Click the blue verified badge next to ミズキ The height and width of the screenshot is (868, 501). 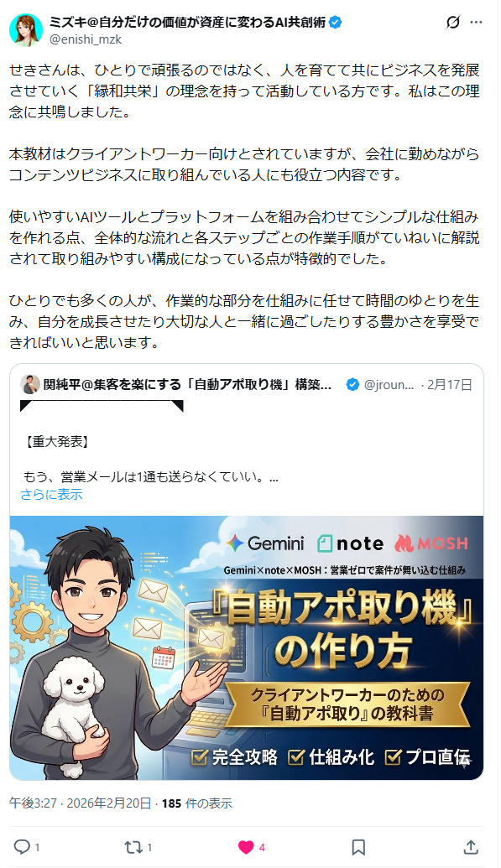coord(336,22)
